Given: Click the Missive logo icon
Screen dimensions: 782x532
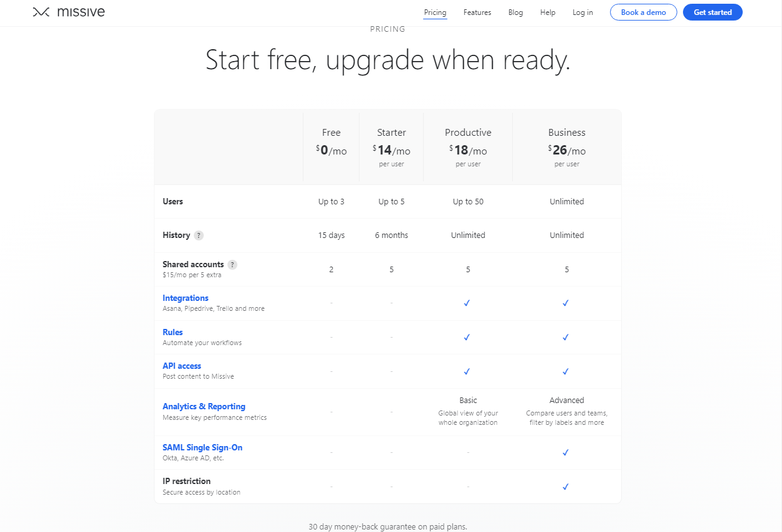Looking at the screenshot, I should coord(41,12).
